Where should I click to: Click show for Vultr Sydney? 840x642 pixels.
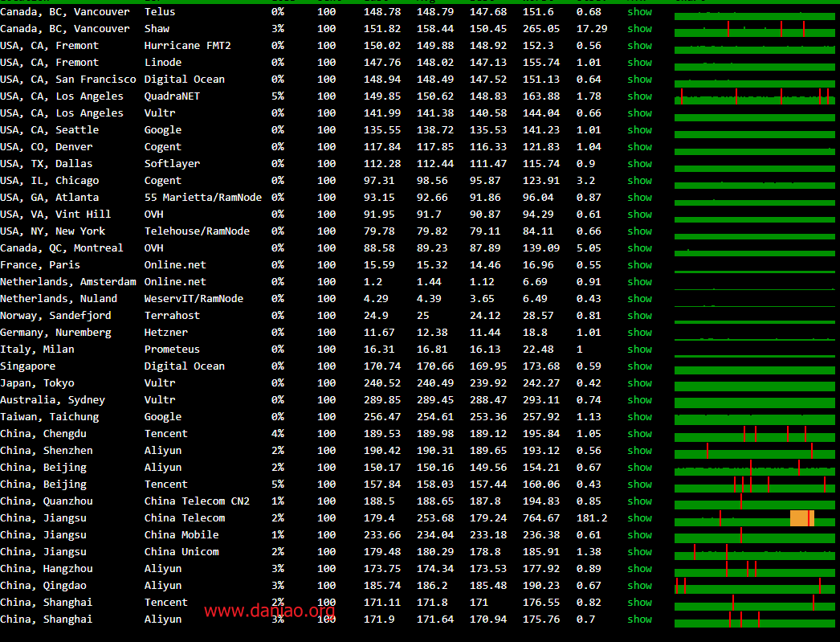point(640,400)
